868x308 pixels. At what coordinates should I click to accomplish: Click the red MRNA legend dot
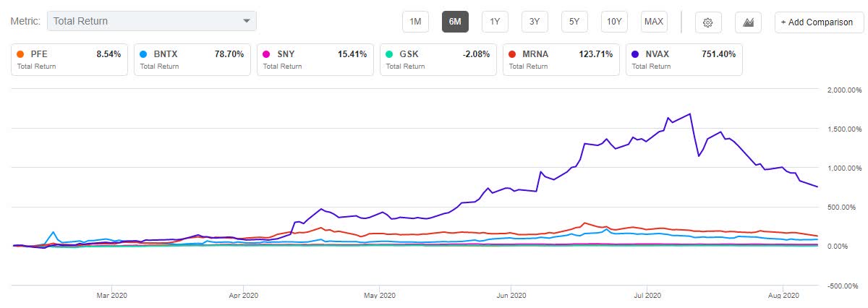[x=513, y=54]
